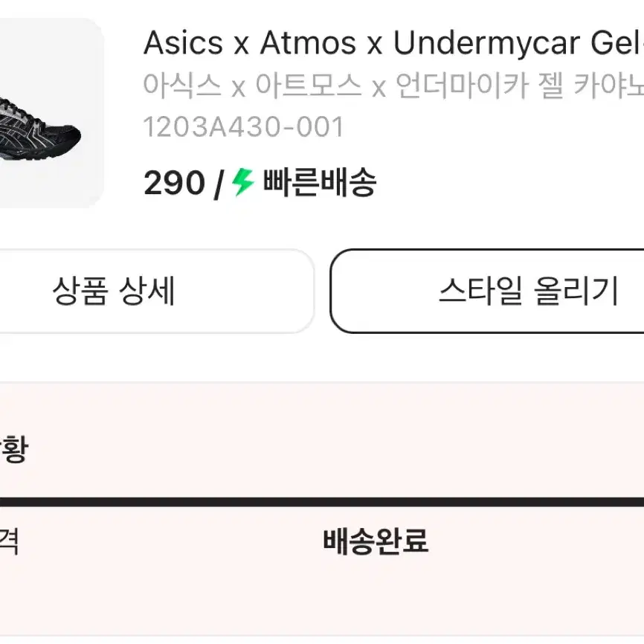Viewport: 644px width, 644px height.
Task: Click the Korean word 아트모스 in the subtitle
Action: tap(309, 86)
